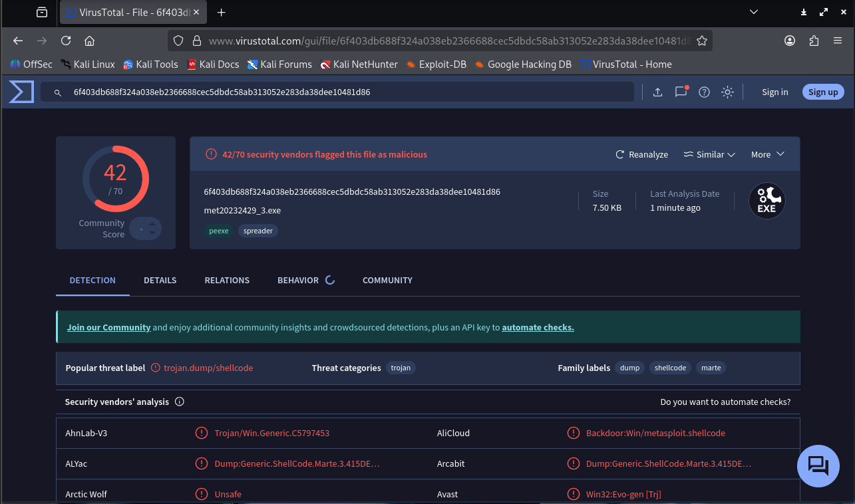Open the notifications chat icon
This screenshot has width=855, height=504.
(681, 92)
